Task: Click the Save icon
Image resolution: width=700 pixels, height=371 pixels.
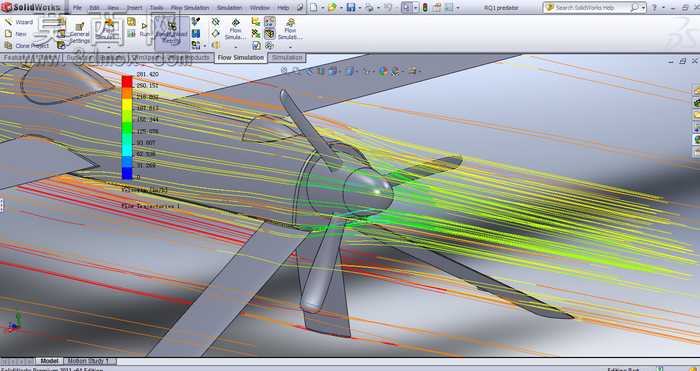Action: (351, 8)
